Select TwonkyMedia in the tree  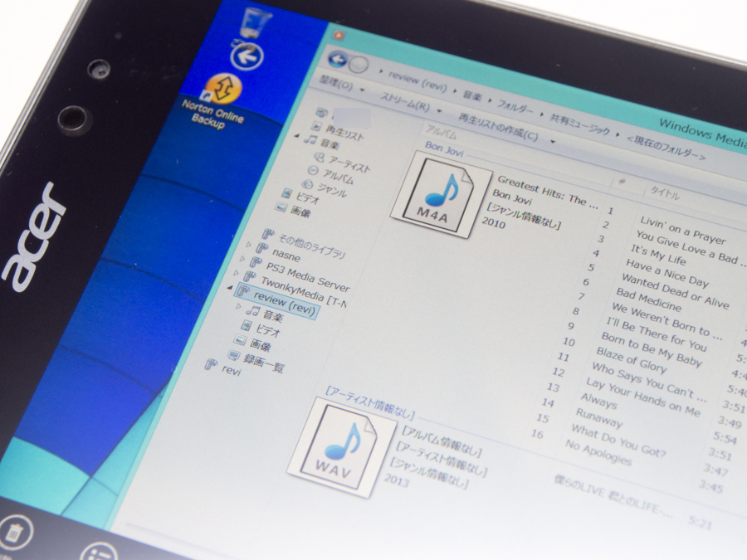tap(304, 291)
